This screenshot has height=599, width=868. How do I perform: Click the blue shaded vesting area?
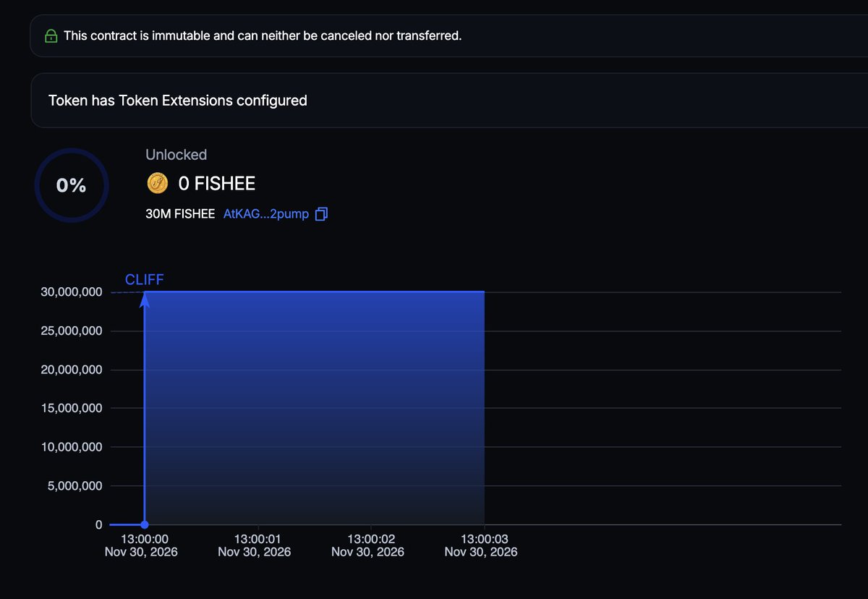[x=315, y=408]
